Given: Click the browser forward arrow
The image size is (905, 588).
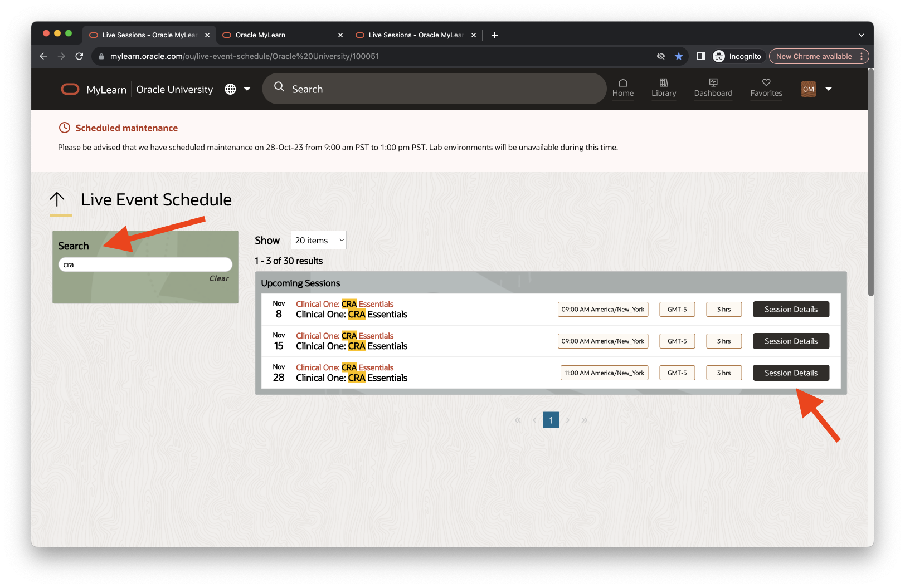Looking at the screenshot, I should [x=61, y=56].
